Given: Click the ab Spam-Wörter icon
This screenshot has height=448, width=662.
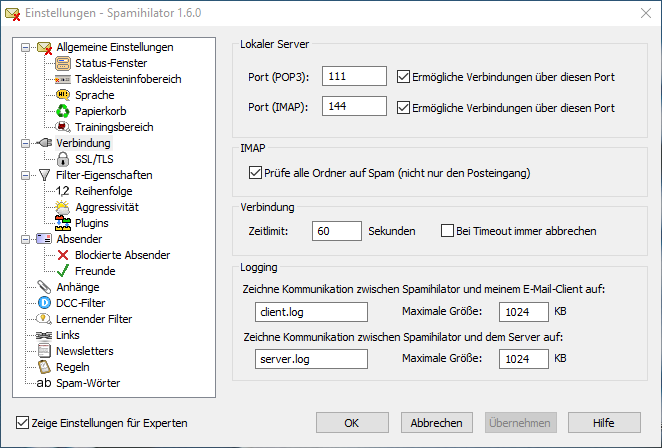Looking at the screenshot, I should (x=44, y=383).
